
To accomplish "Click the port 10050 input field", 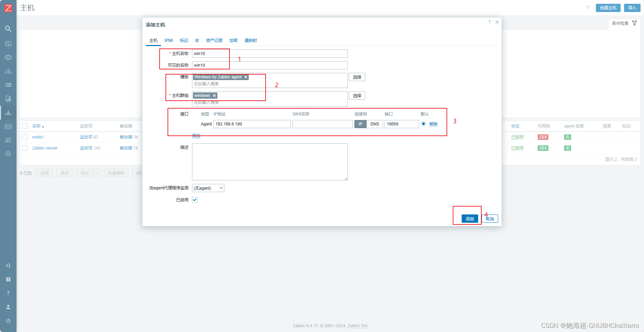I will tap(401, 124).
